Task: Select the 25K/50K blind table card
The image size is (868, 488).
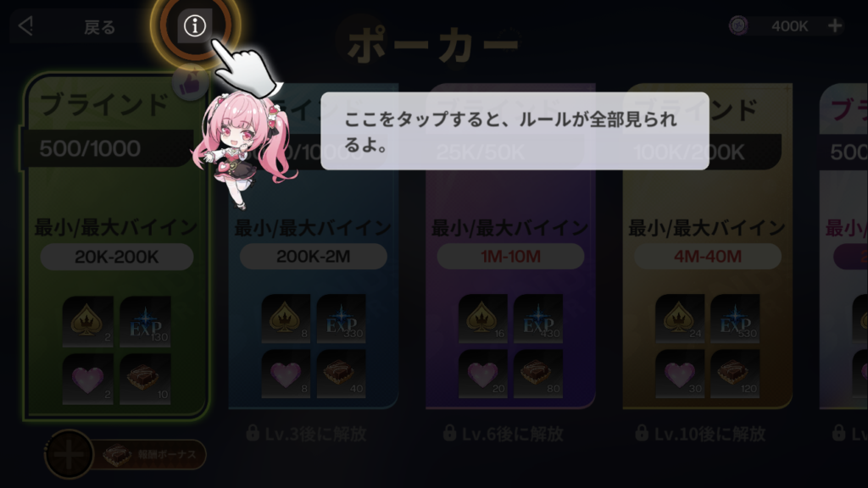Action: pos(510,247)
